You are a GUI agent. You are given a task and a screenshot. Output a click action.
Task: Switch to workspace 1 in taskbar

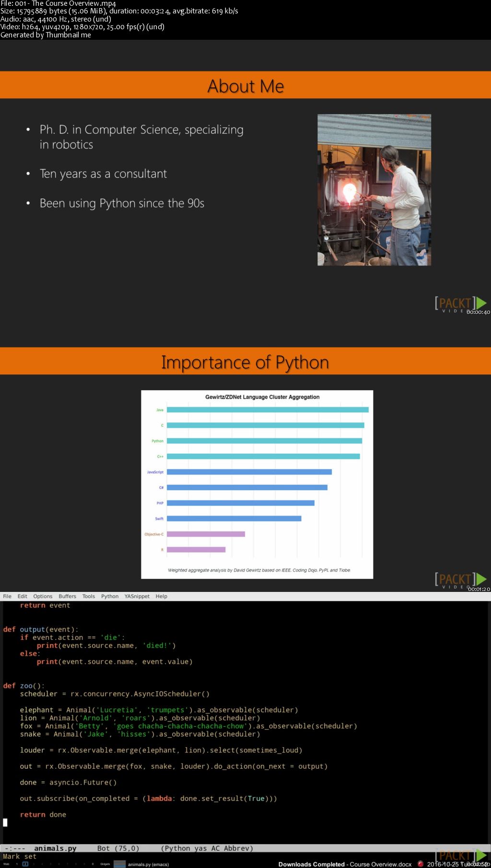click(x=17, y=864)
